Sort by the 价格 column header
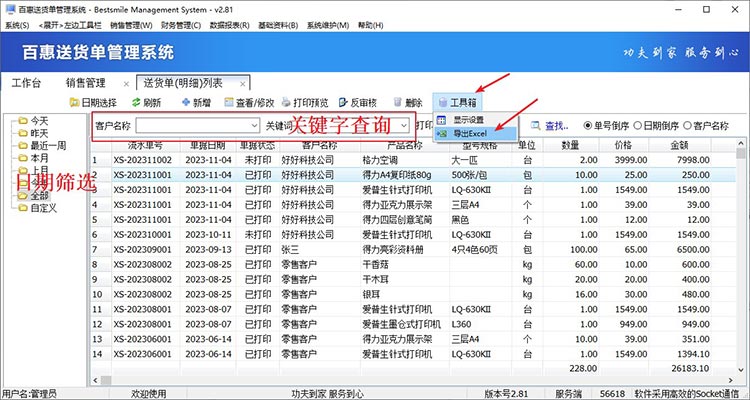The height and width of the screenshot is (400, 750). [624, 146]
